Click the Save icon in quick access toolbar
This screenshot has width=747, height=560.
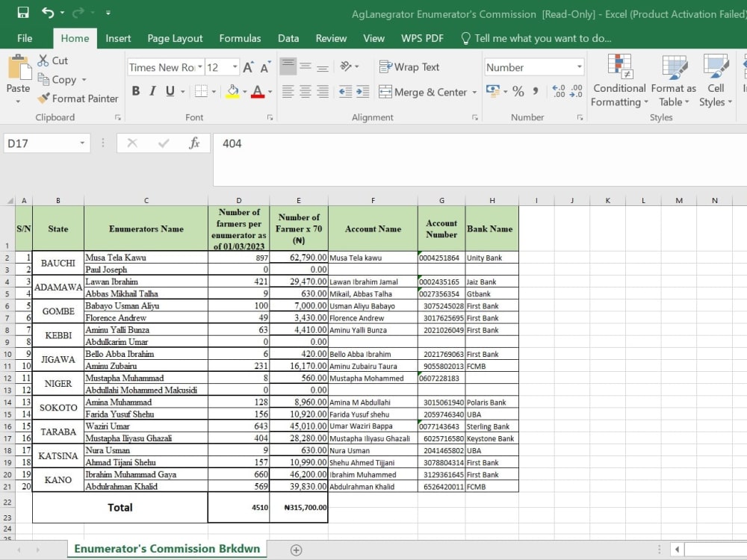click(23, 13)
